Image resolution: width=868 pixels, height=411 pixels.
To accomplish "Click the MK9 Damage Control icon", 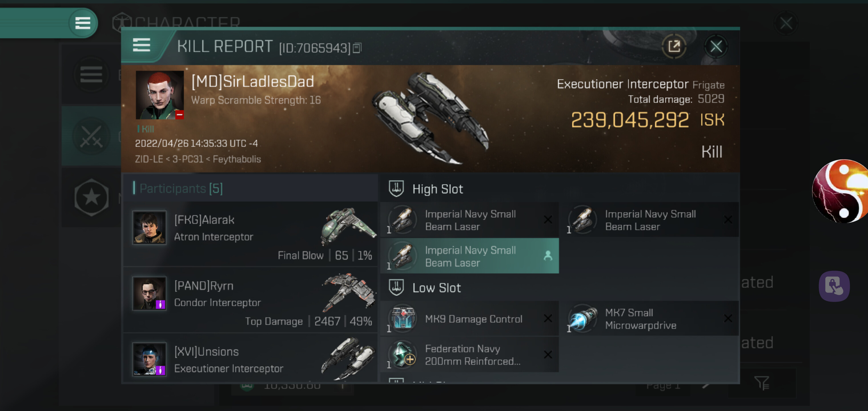I will [x=403, y=318].
